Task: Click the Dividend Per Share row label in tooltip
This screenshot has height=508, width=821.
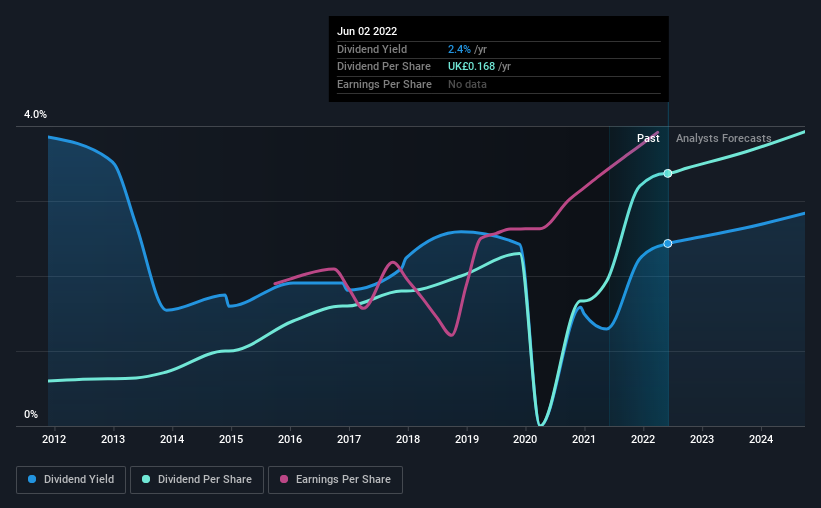Action: pos(384,67)
